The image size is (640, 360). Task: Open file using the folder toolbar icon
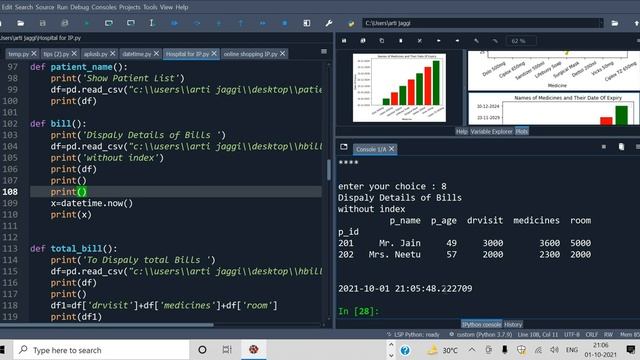tap(20, 23)
